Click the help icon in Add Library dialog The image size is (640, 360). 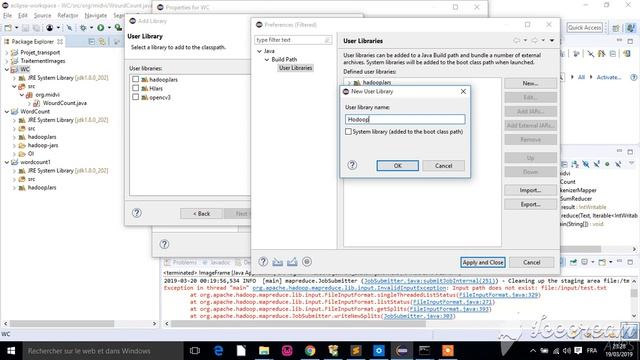(x=137, y=213)
